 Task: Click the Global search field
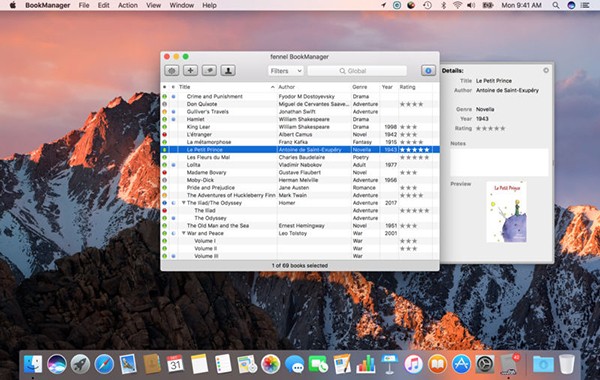point(357,71)
